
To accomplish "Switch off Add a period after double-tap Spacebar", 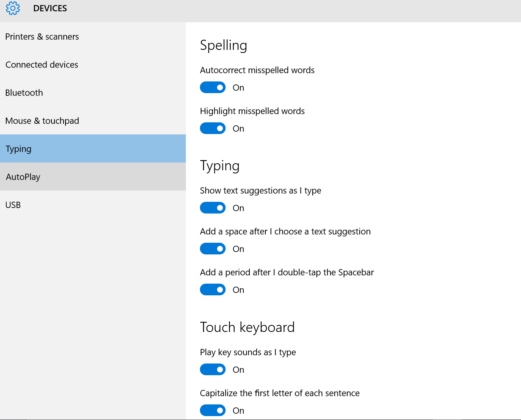I will tap(213, 290).
